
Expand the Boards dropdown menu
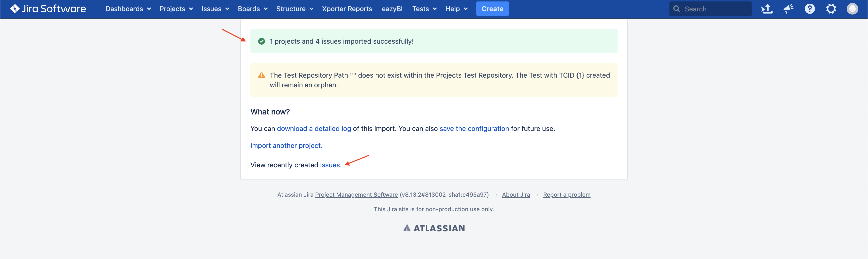click(253, 9)
